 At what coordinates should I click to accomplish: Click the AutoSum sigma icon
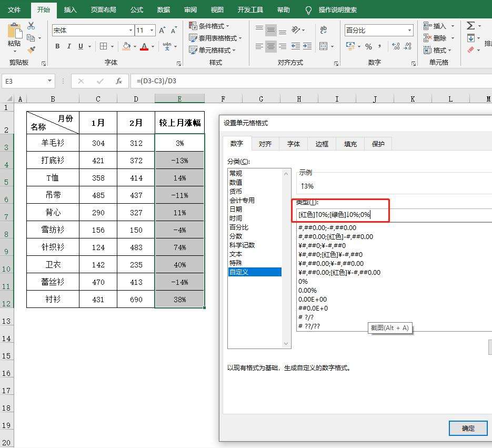(470, 25)
